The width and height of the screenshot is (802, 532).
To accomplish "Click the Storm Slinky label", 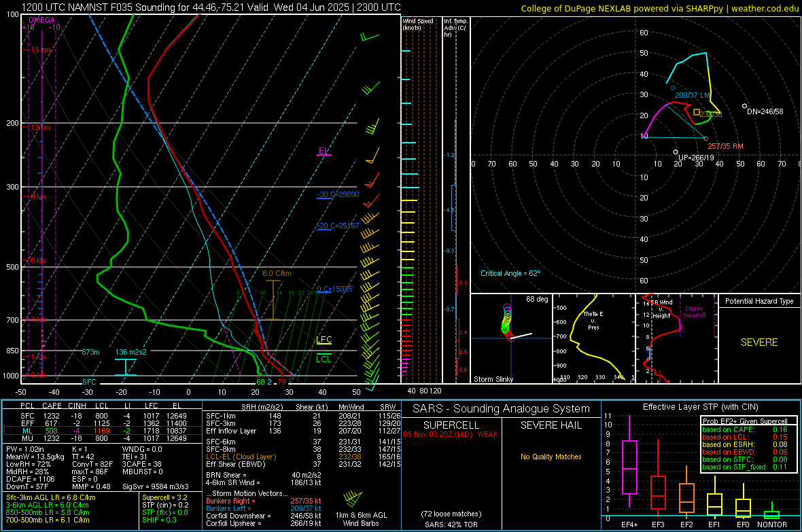I will [493, 380].
